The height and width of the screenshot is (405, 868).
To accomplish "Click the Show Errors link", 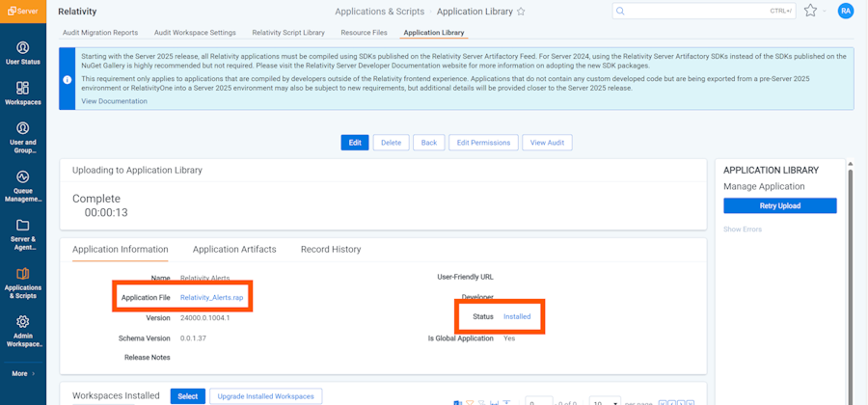I will click(x=743, y=229).
